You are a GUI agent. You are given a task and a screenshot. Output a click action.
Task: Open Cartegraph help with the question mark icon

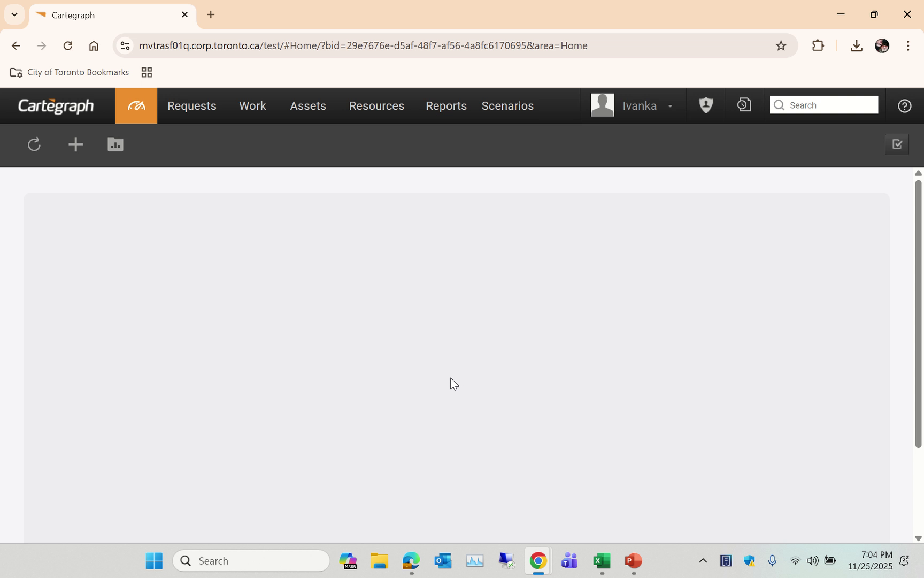905,105
